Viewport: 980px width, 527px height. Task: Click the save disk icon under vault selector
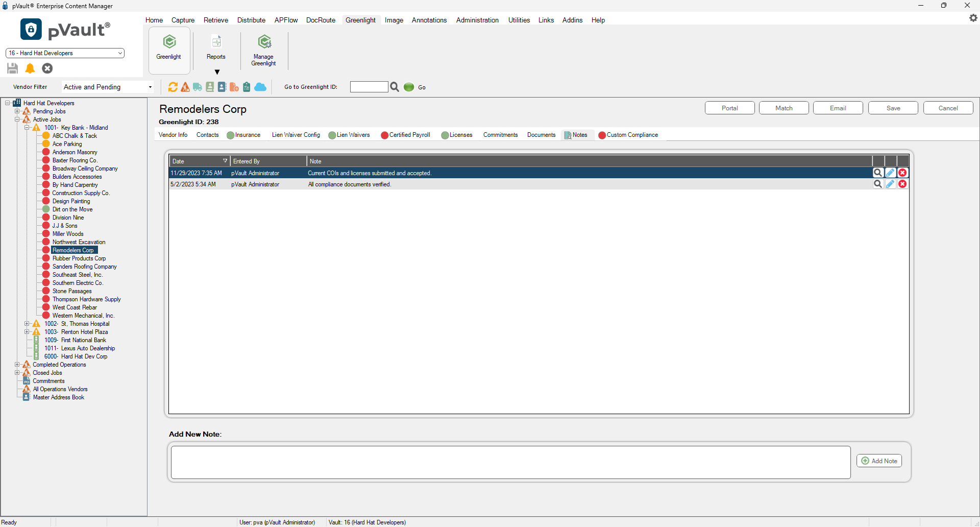[x=13, y=68]
